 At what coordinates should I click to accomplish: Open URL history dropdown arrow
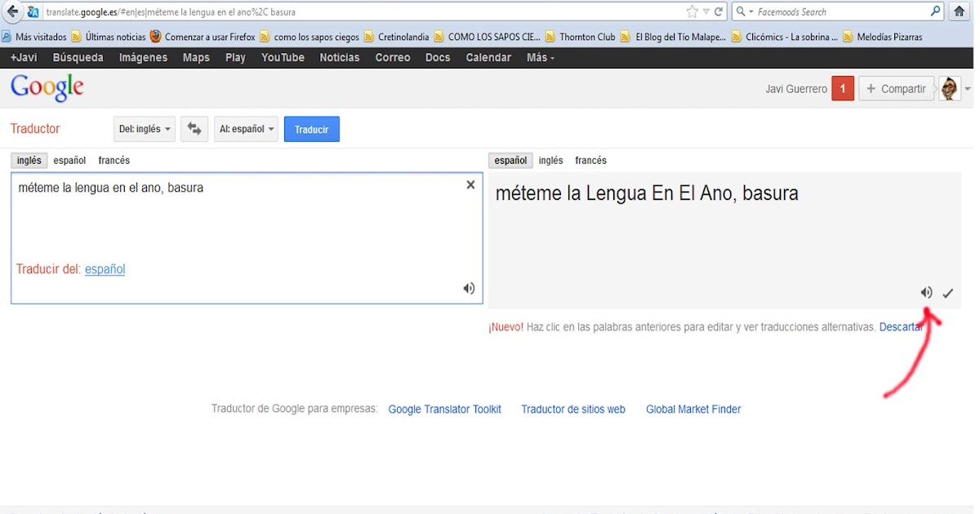tap(706, 11)
